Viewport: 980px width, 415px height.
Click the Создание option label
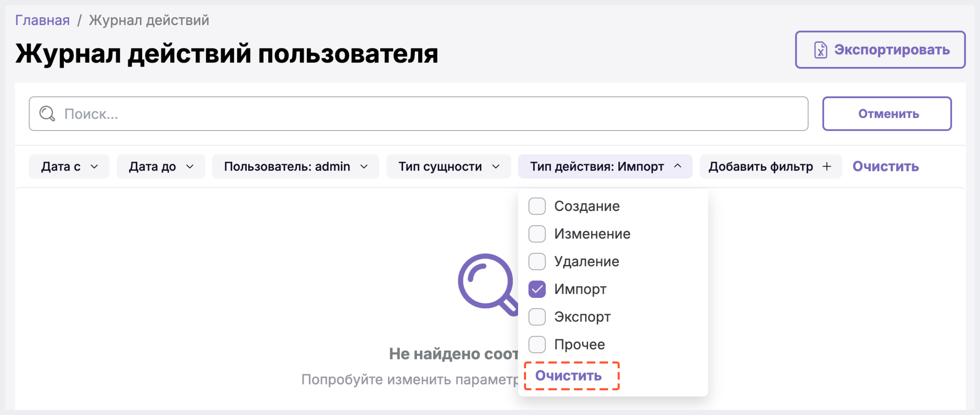(x=587, y=206)
